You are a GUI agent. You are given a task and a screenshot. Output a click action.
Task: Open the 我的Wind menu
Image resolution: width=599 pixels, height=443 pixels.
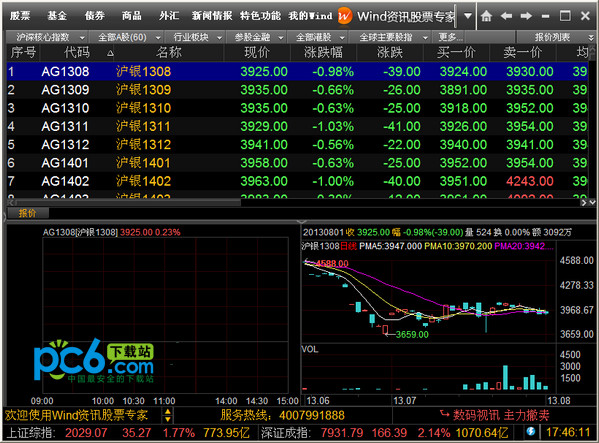click(310, 16)
